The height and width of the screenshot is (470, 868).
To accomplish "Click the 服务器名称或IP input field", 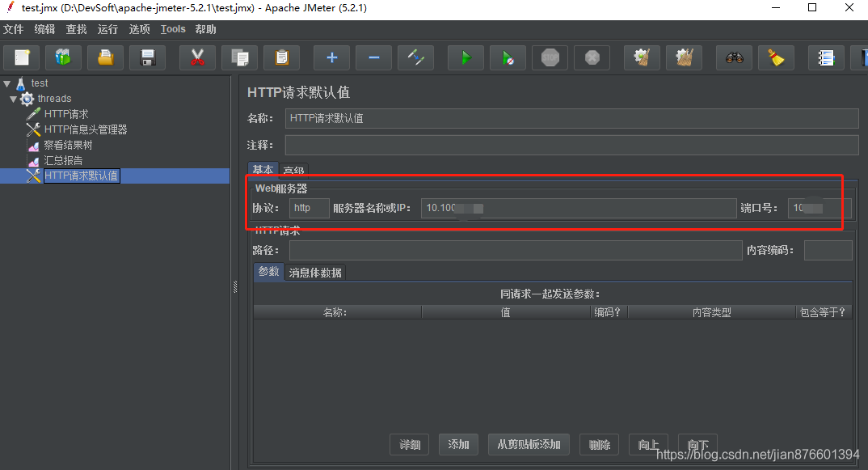I will (578, 208).
